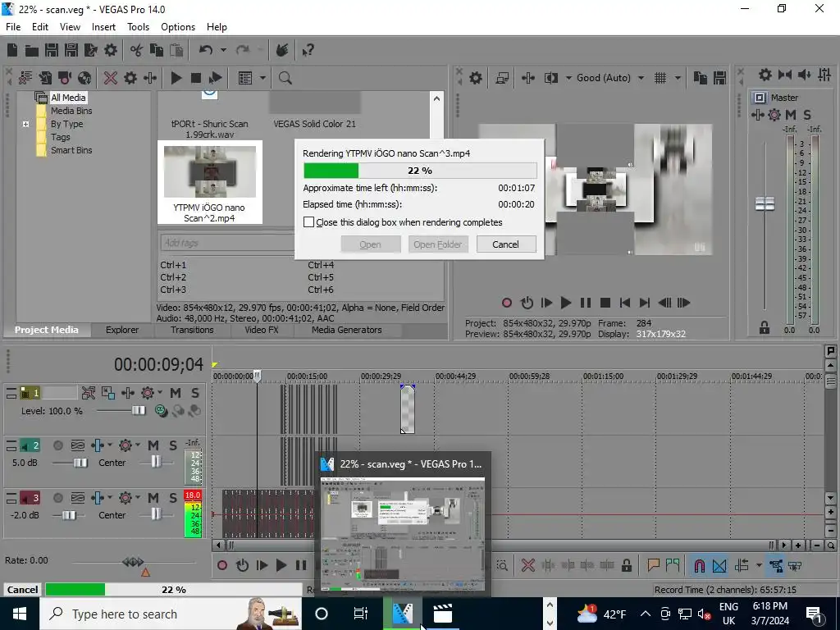Open the Undo history dropdown arrow
This screenshot has height=630, width=840.
tap(223, 50)
